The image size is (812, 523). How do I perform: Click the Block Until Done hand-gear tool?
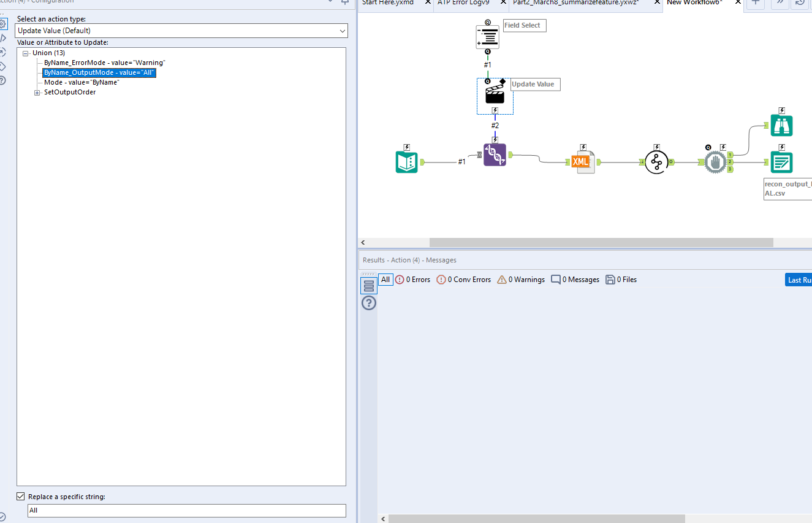coord(716,162)
